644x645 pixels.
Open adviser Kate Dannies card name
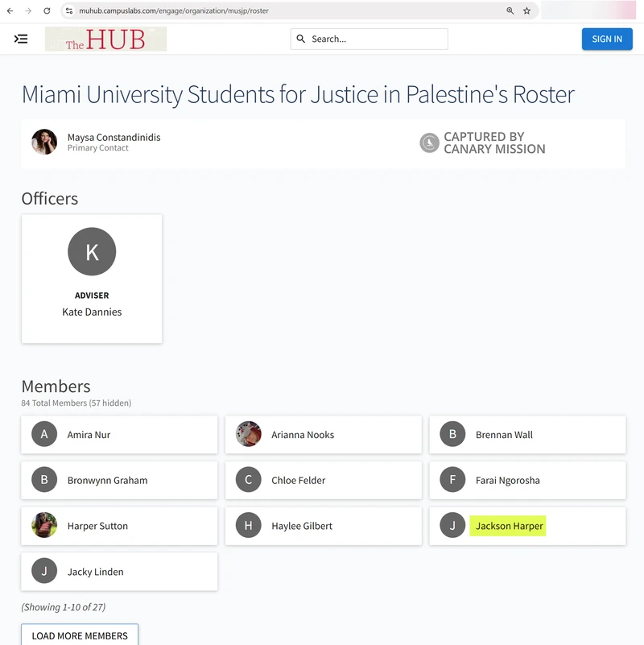click(x=92, y=312)
